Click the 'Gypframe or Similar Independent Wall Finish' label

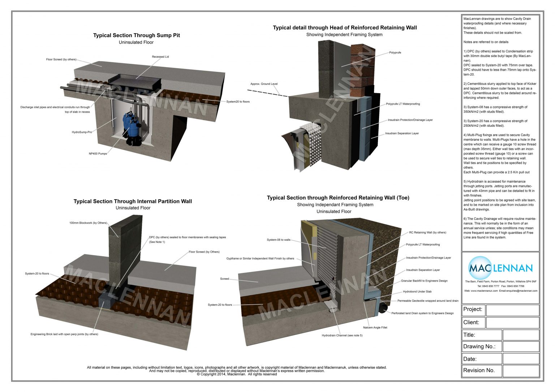click(x=260, y=258)
